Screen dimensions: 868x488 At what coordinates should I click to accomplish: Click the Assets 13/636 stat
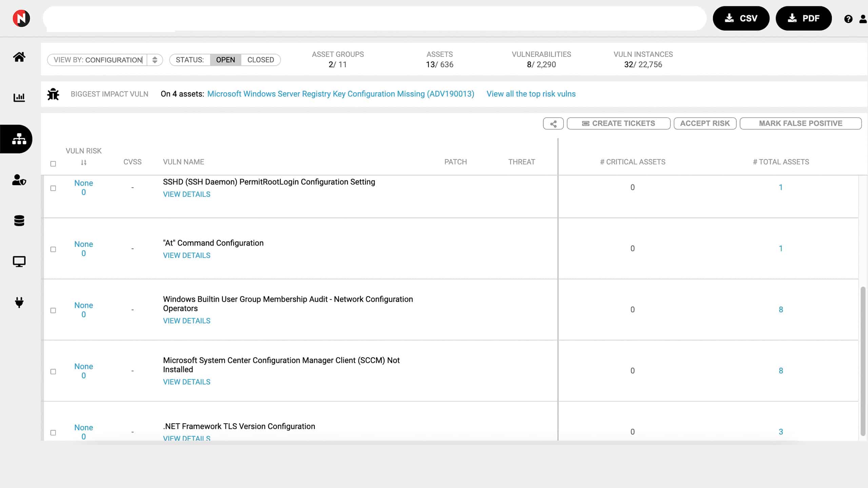440,60
